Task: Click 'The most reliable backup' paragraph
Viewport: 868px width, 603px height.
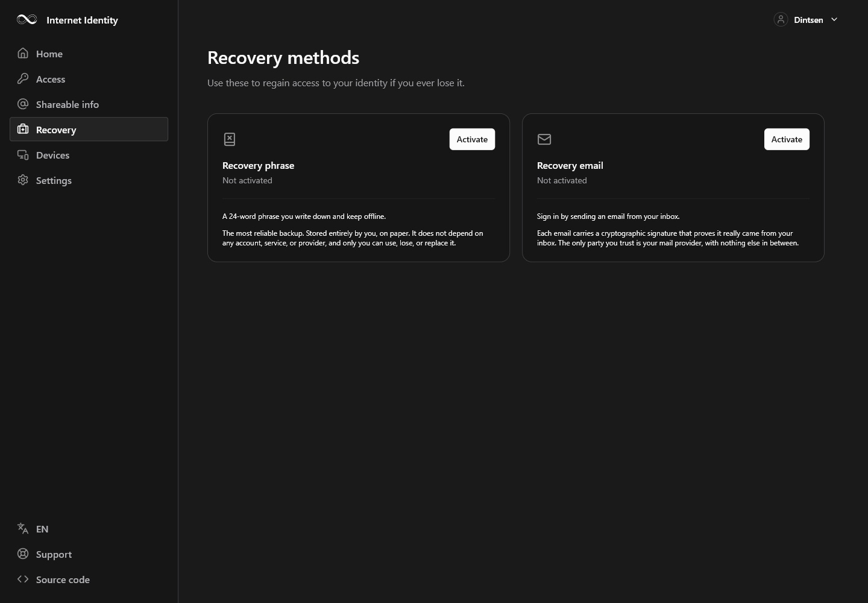Action: pos(353,238)
